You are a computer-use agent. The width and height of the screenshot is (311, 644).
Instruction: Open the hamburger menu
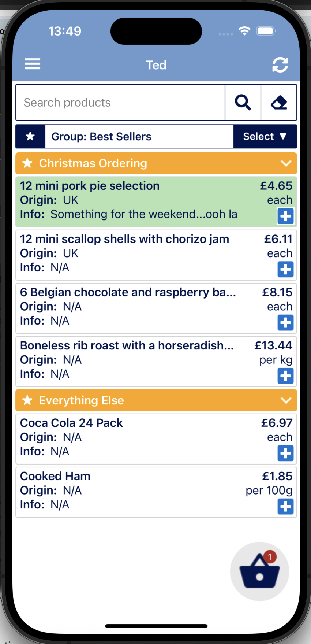33,64
